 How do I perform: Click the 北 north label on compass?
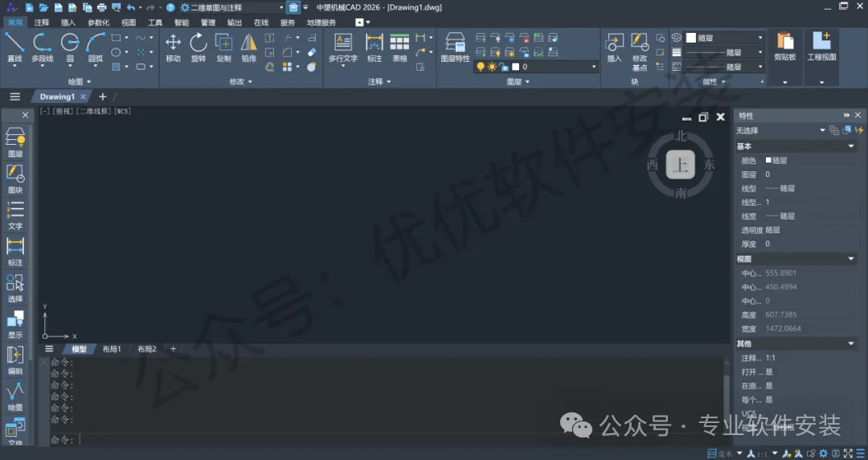click(681, 137)
